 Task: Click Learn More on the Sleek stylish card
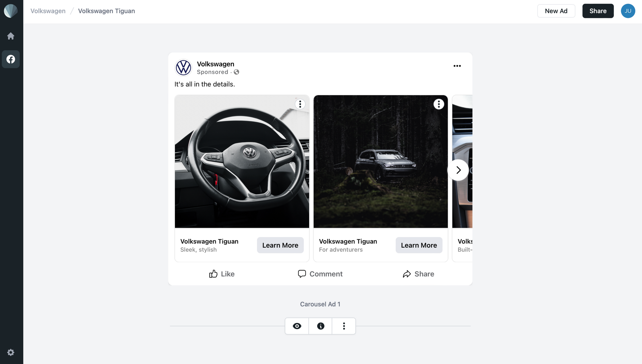[280, 245]
